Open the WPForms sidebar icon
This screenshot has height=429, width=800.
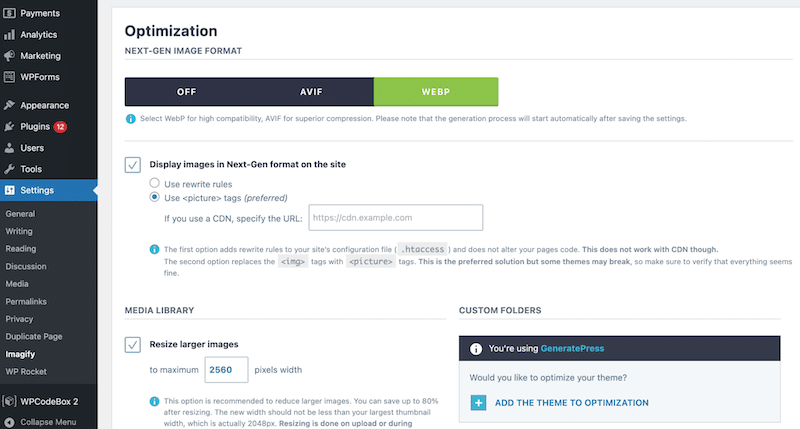(9, 77)
